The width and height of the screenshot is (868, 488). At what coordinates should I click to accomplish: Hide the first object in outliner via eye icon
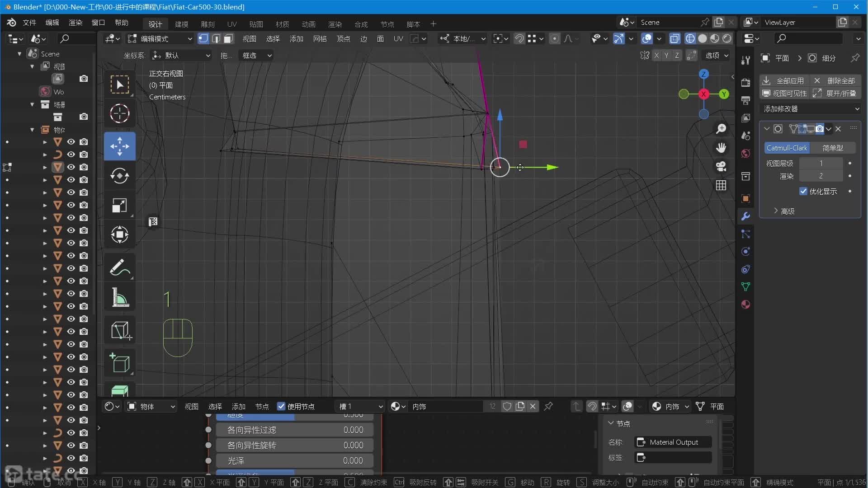tap(71, 141)
